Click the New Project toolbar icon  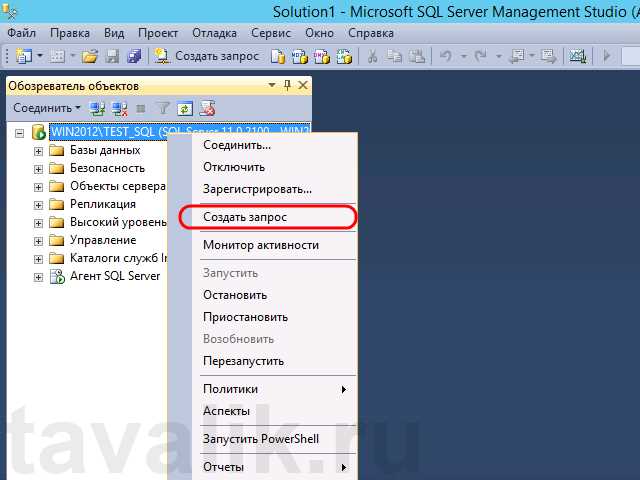24,56
